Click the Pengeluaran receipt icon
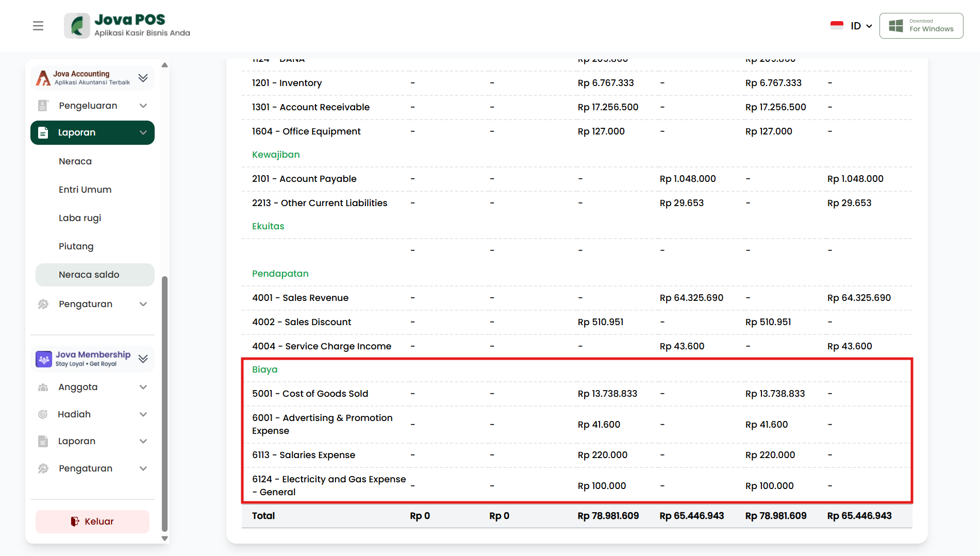980x556 pixels. click(x=43, y=106)
